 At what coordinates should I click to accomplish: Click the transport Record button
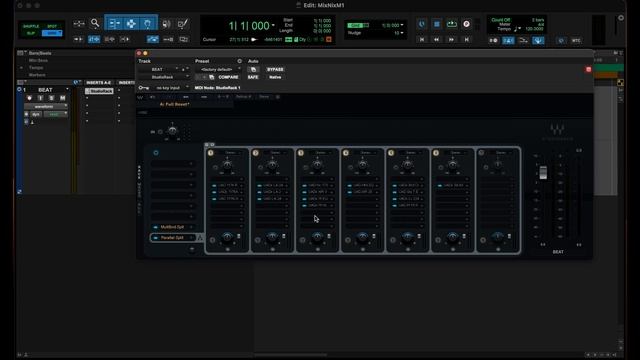[467, 24]
